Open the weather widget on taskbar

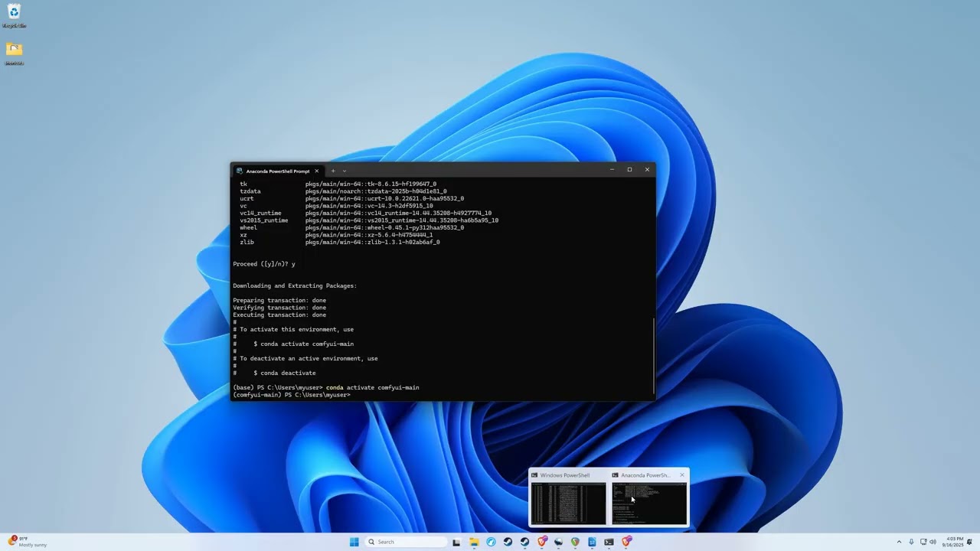point(27,542)
